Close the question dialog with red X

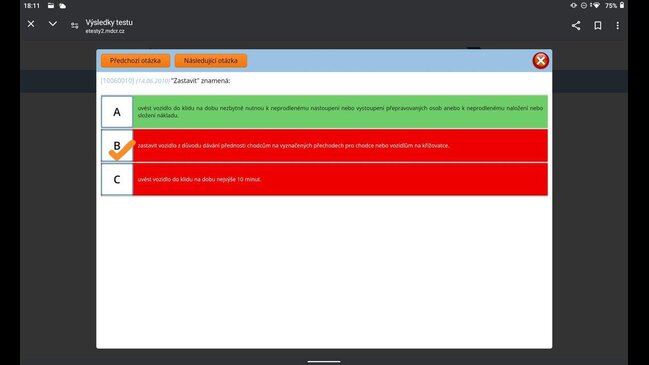[541, 61]
